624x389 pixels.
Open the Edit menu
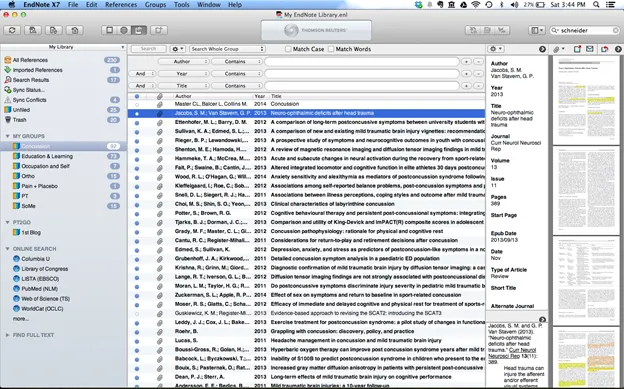92,5
